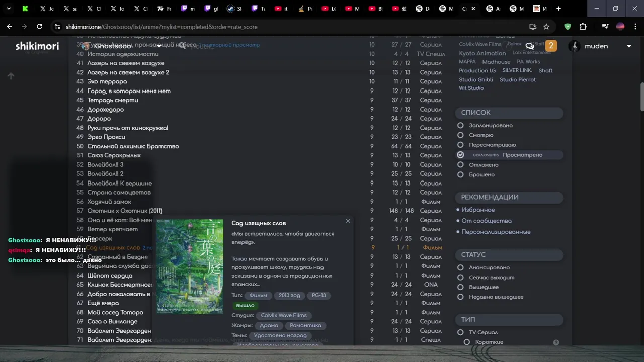Click the PG-13 rating tag
644x362 pixels.
[x=318, y=295]
